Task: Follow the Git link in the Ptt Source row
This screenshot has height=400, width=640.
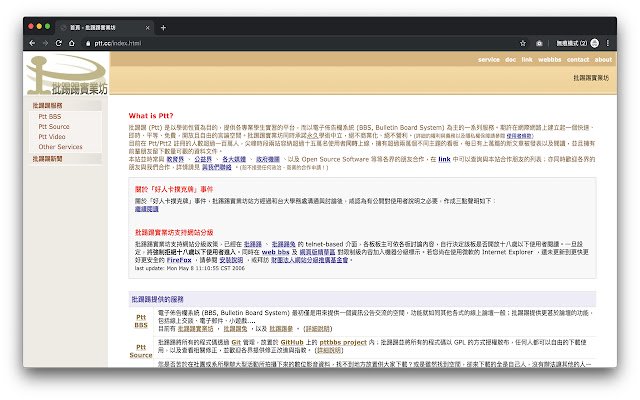Action: coord(236,342)
